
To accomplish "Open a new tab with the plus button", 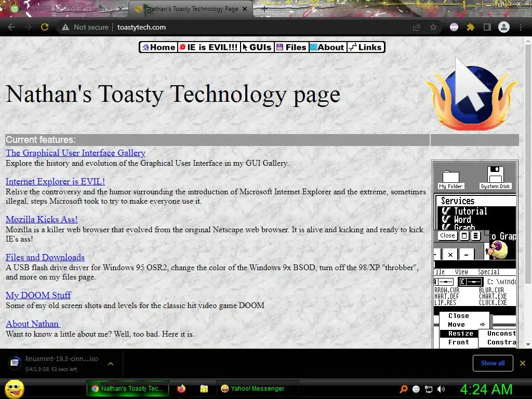I will 264,9.
